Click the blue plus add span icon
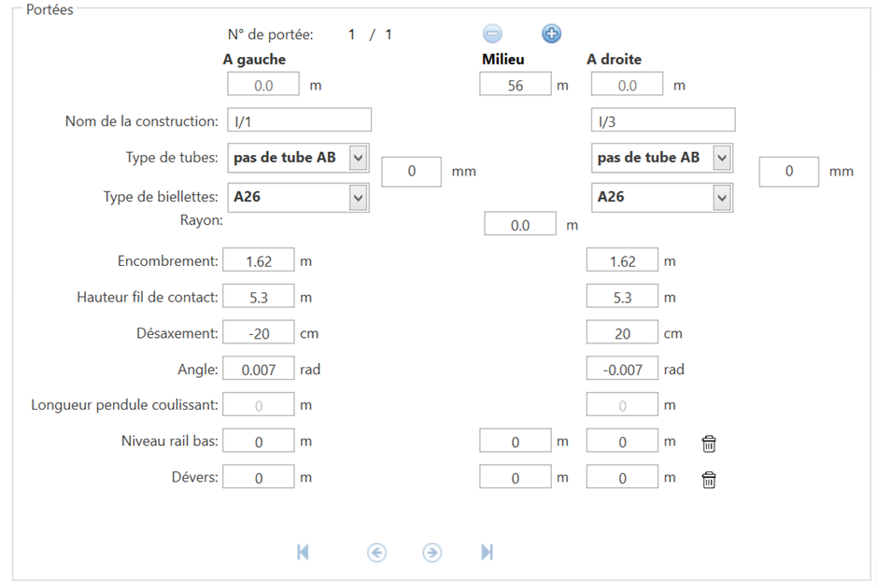Image resolution: width=877 pixels, height=588 pixels. (551, 35)
